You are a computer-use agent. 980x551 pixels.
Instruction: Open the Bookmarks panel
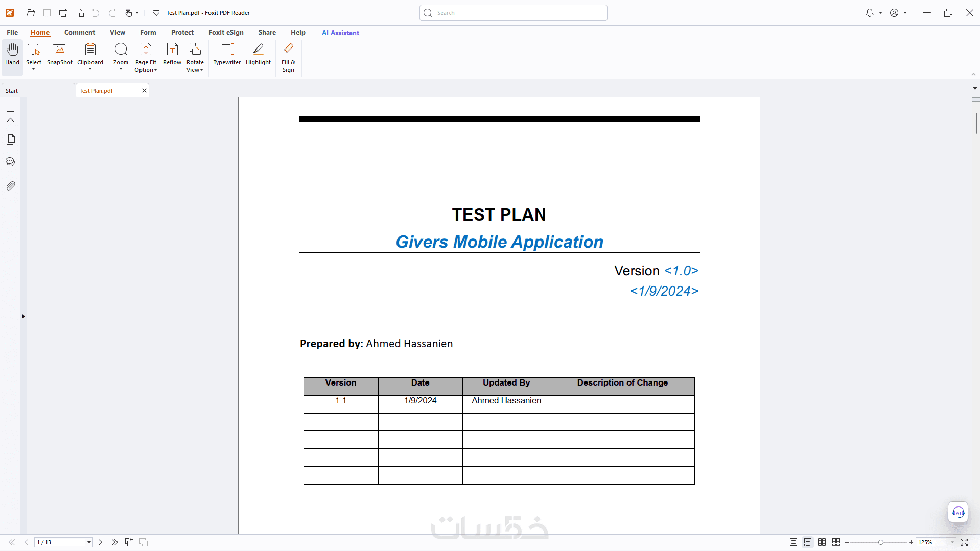pyautogui.click(x=10, y=117)
